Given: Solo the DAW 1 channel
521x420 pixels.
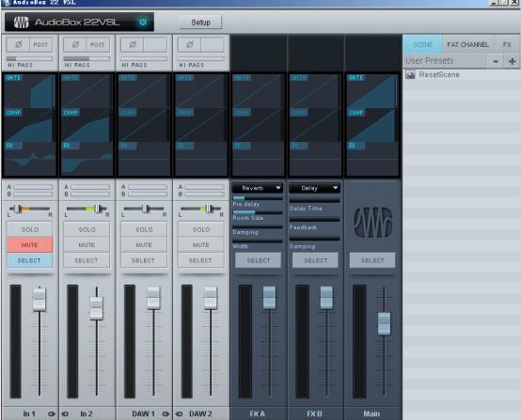Looking at the screenshot, I should [144, 229].
